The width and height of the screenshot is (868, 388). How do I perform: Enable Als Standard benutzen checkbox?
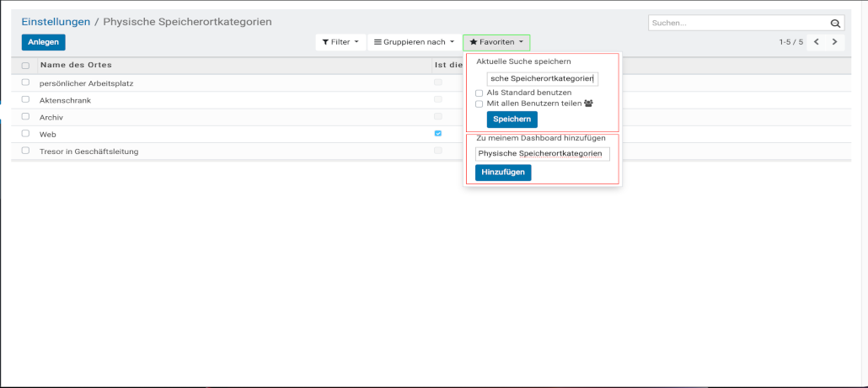[x=480, y=93]
